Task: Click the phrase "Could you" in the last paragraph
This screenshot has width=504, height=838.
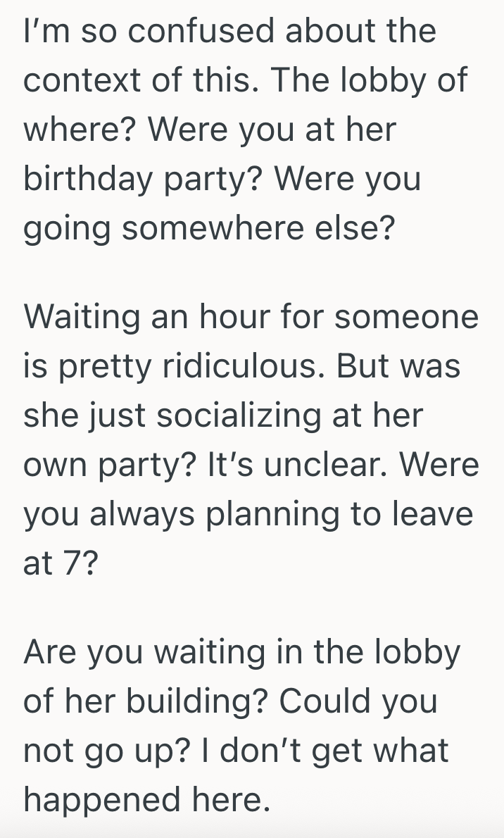Action: (x=358, y=701)
